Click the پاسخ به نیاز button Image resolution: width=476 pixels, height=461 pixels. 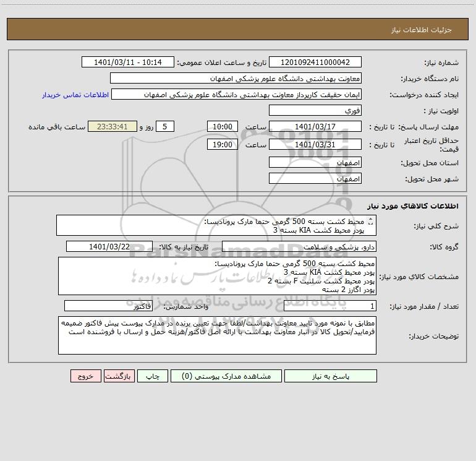[x=331, y=376]
